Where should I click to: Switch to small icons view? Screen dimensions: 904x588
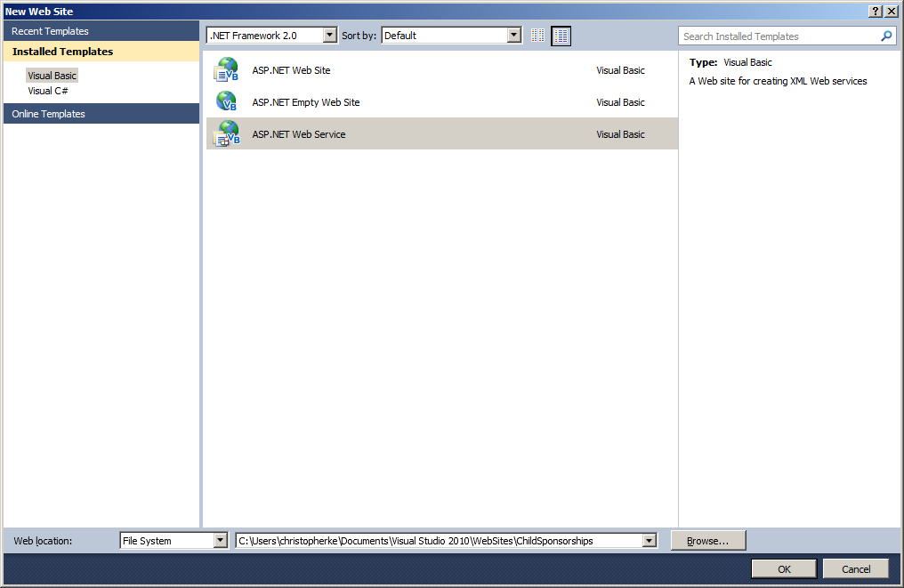tap(538, 36)
